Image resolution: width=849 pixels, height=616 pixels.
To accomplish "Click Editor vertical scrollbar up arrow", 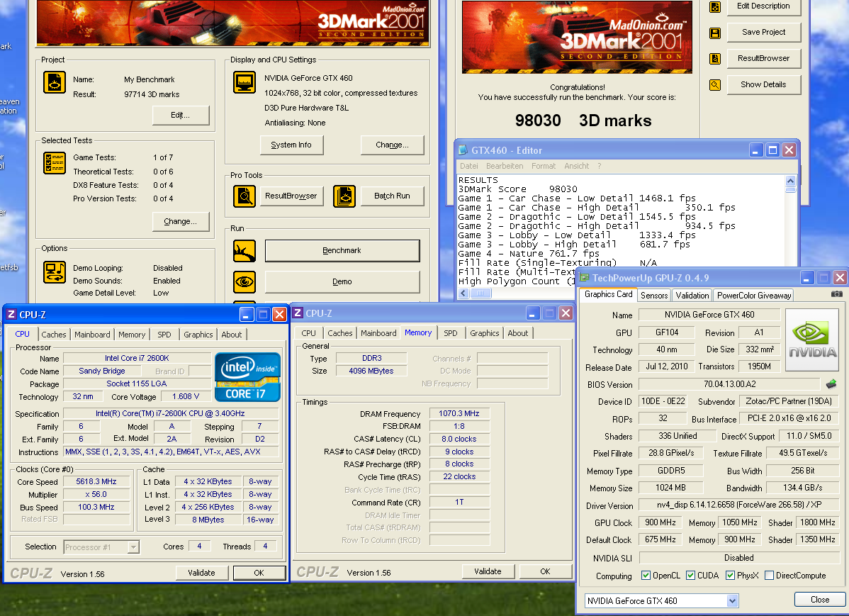I will pyautogui.click(x=790, y=181).
